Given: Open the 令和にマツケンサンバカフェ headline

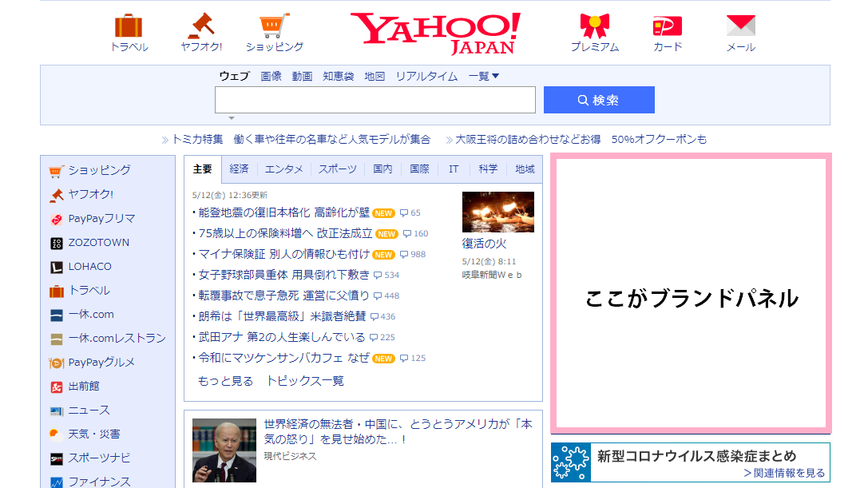Looking at the screenshot, I should 284,359.
